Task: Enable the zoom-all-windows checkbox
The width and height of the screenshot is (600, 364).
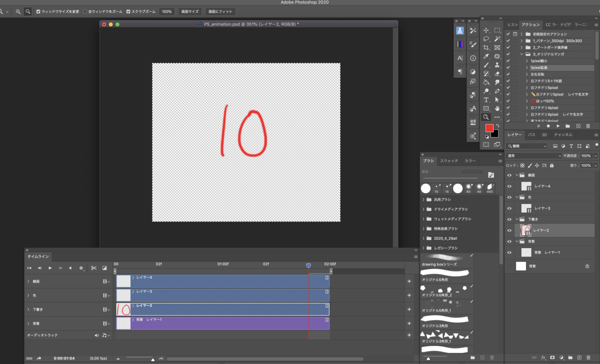Action: click(85, 11)
